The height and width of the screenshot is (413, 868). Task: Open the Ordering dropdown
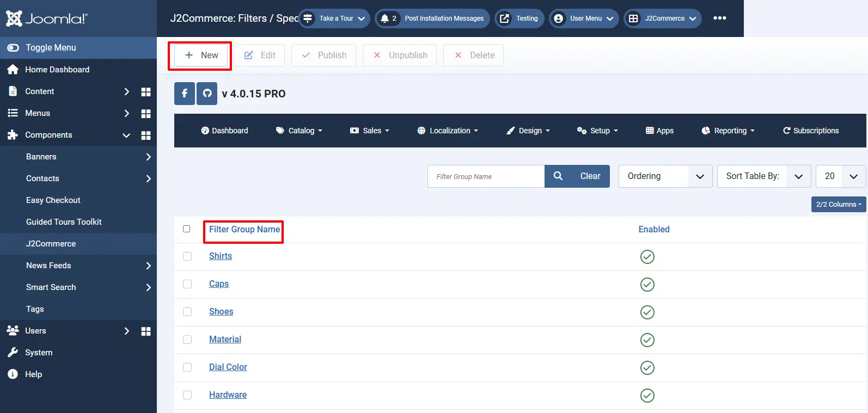(x=665, y=176)
